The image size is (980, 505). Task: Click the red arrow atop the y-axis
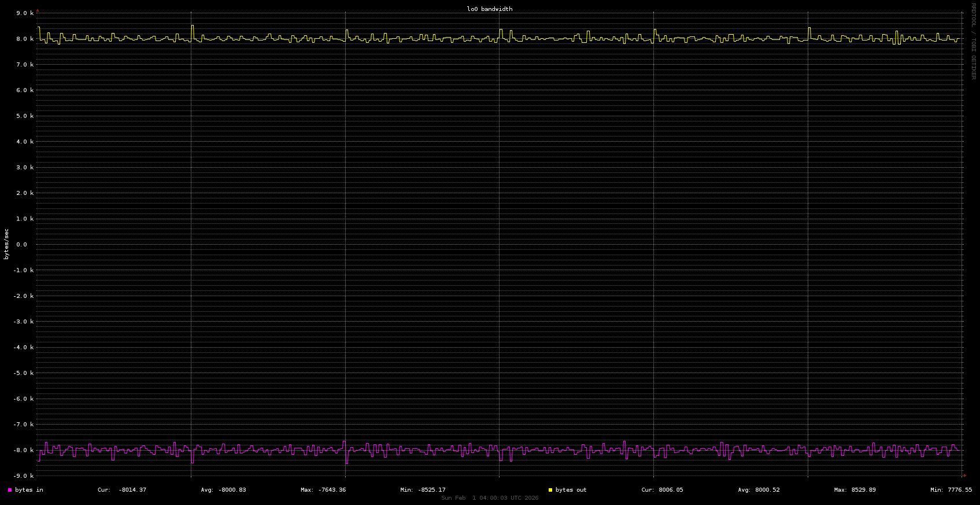[38, 10]
